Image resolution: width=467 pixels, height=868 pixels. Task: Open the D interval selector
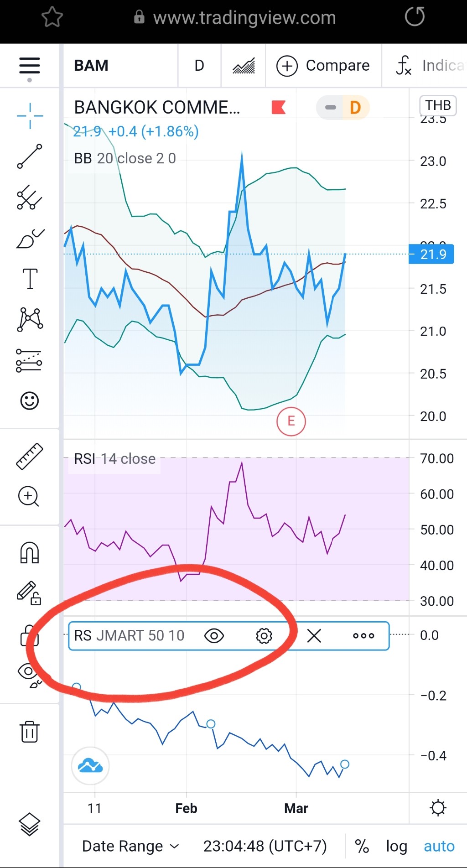point(199,66)
